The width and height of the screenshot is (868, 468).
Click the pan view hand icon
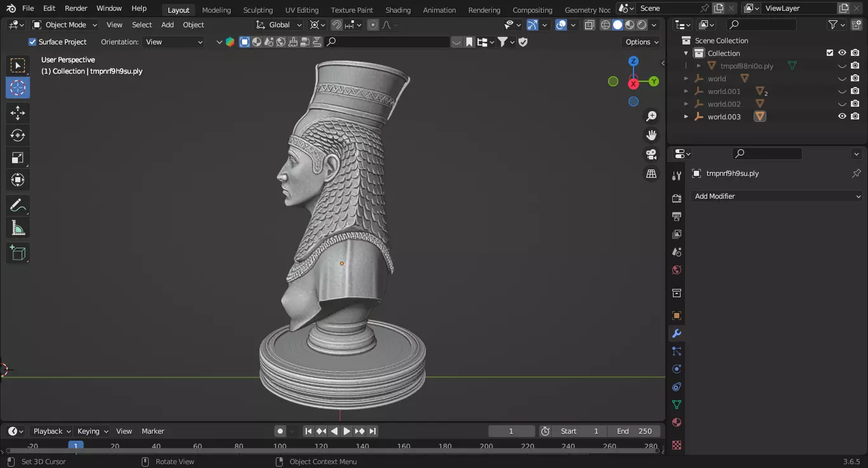point(651,135)
